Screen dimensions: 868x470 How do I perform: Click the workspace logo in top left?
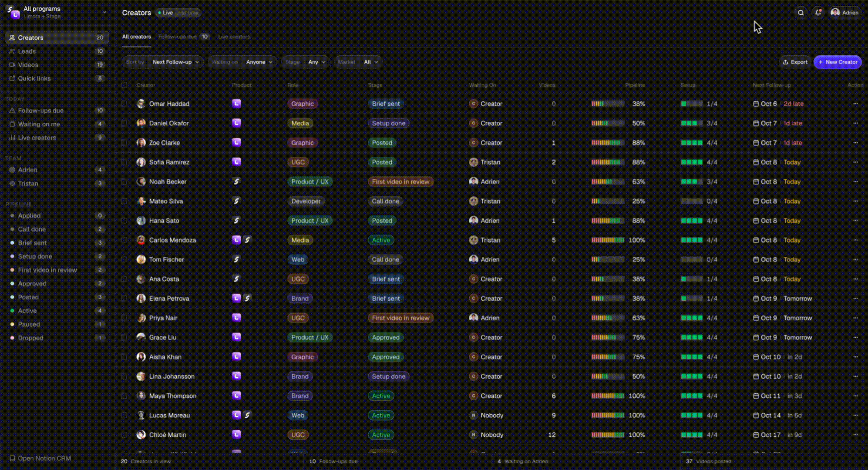coord(13,12)
